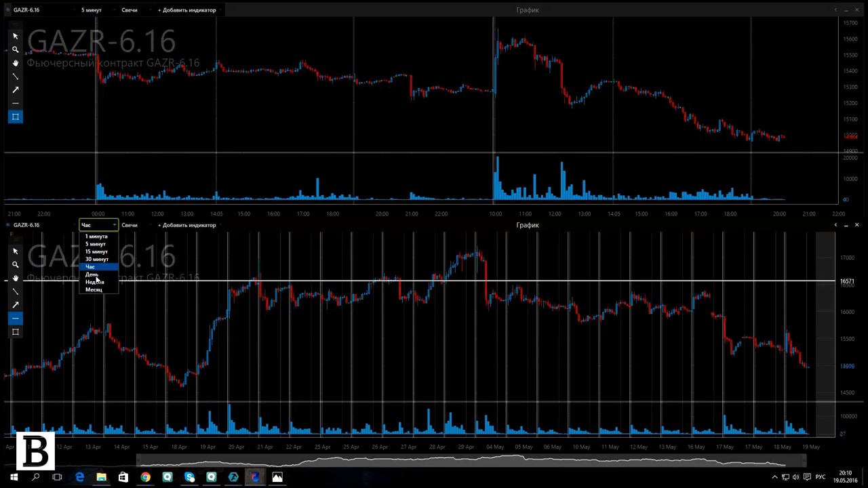868x488 pixels.
Task: Select the trend line tool in upper chart
Action: coord(16,77)
